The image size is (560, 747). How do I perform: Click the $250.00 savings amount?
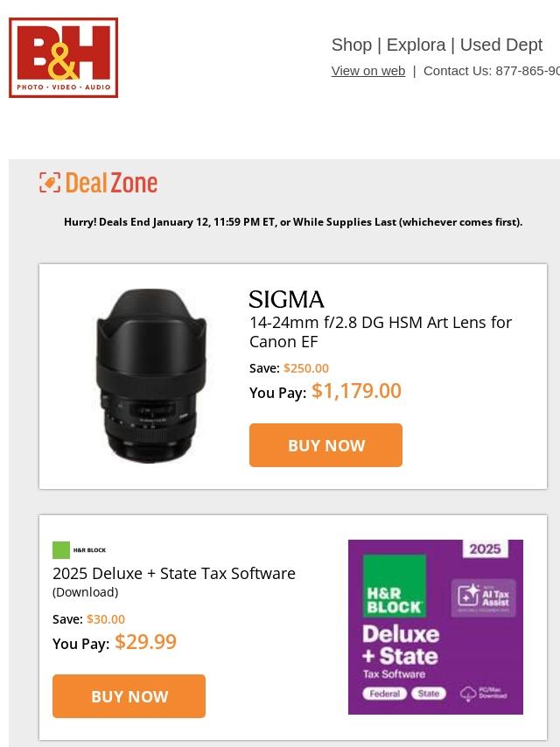coord(306,368)
